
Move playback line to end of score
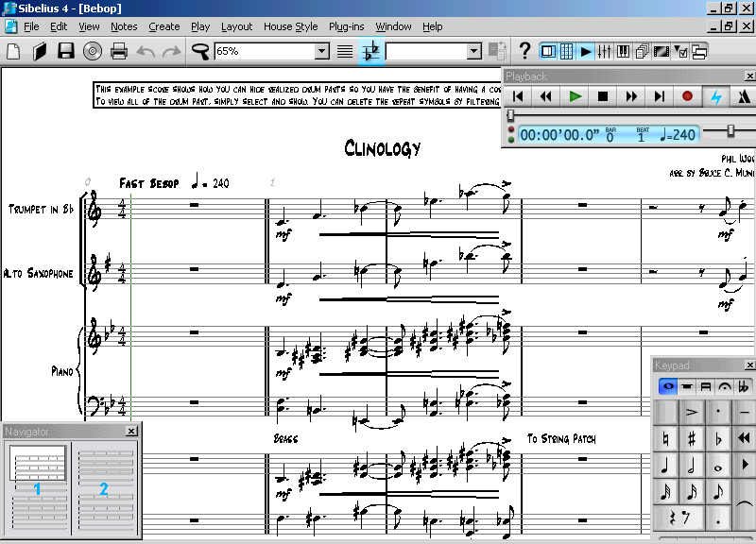(x=659, y=96)
